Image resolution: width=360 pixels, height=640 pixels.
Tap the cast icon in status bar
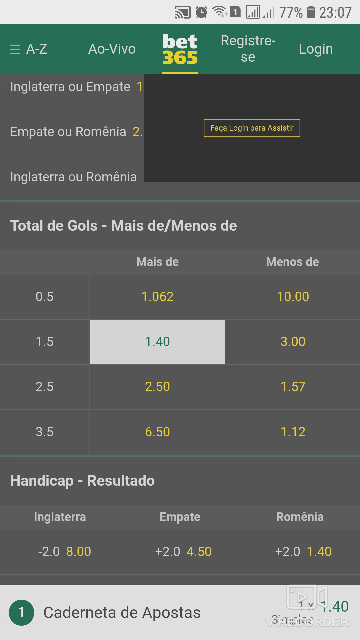(182, 13)
